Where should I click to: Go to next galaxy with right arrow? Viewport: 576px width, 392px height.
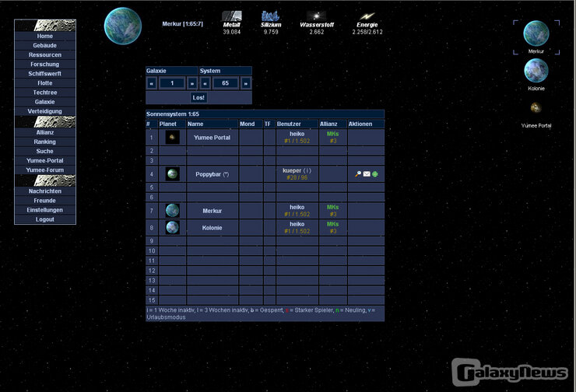(192, 83)
